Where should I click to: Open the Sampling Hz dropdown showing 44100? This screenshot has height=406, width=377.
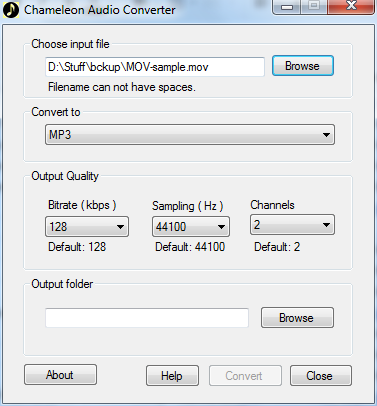[191, 227]
